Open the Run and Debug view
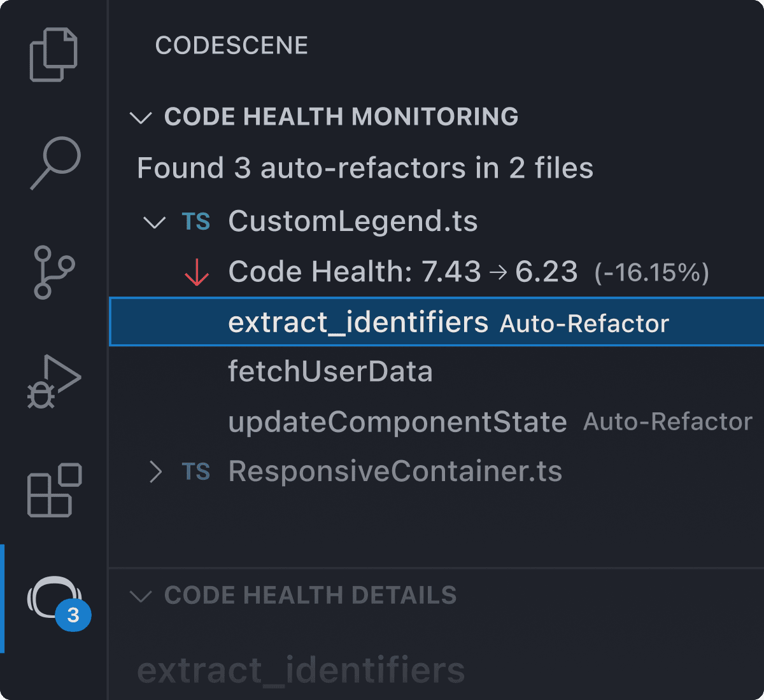Image resolution: width=764 pixels, height=700 pixels. coord(54,382)
